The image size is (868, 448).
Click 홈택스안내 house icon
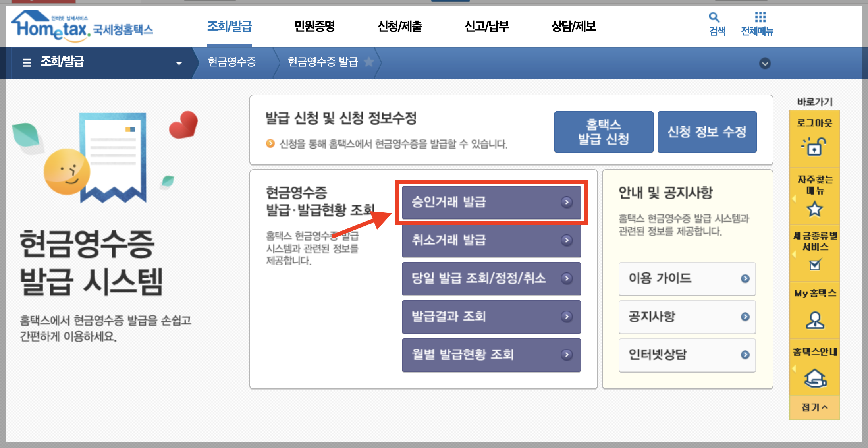(x=815, y=377)
